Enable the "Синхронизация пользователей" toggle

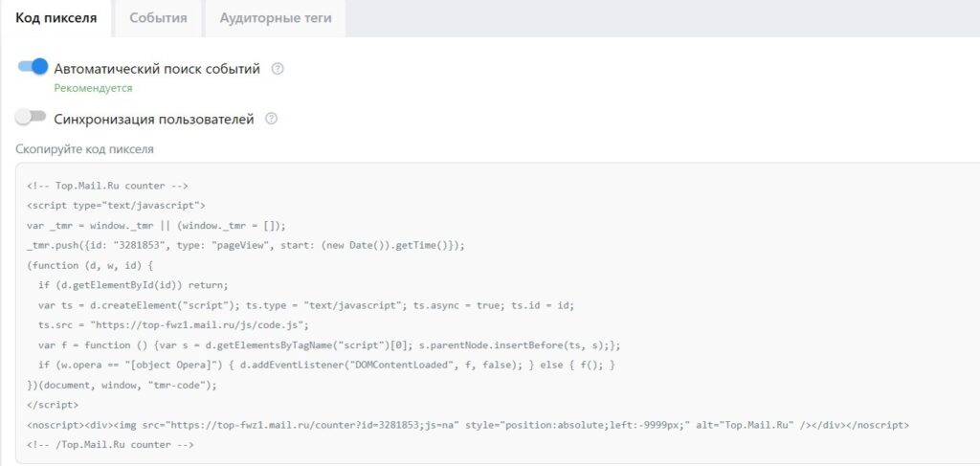pyautogui.click(x=31, y=119)
